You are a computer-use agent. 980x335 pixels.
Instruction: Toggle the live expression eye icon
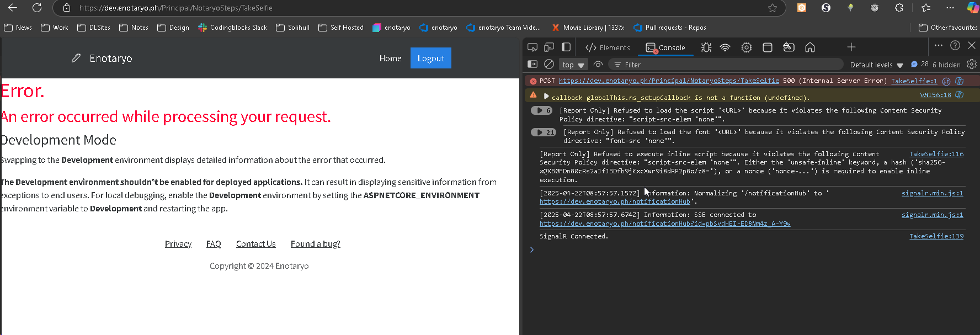(598, 65)
